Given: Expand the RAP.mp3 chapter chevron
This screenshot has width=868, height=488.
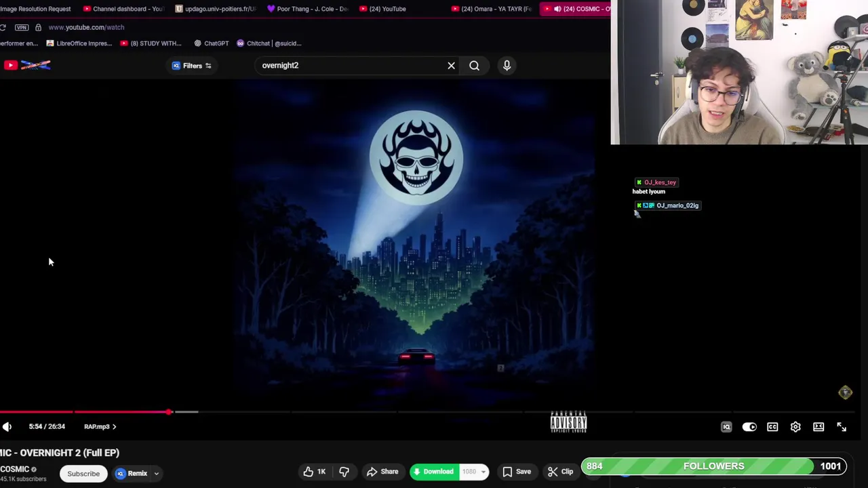Looking at the screenshot, I should [114, 427].
